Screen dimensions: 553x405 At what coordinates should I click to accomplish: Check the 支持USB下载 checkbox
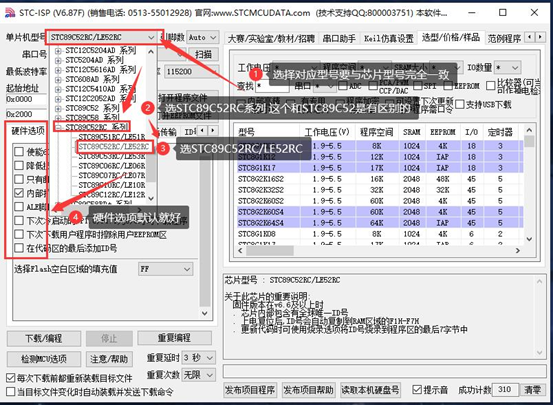click(460, 104)
